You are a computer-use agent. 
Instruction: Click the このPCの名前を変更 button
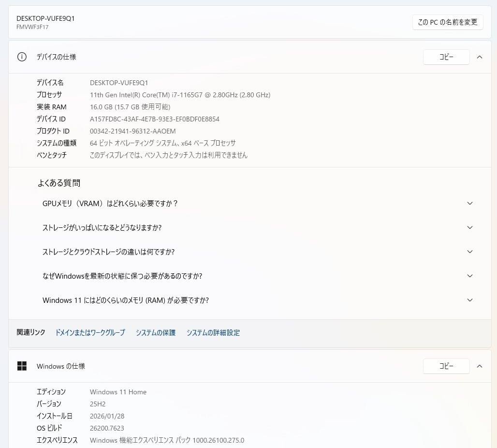click(447, 22)
